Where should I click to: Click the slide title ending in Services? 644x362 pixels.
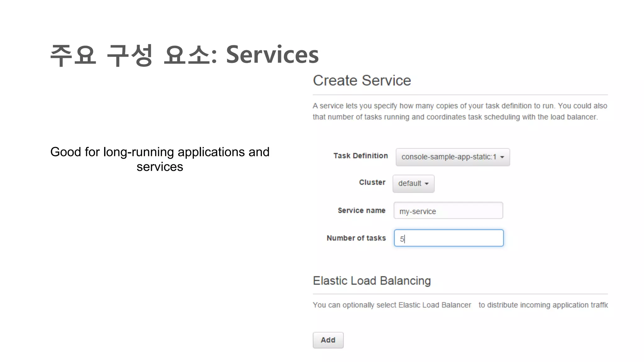[184, 55]
